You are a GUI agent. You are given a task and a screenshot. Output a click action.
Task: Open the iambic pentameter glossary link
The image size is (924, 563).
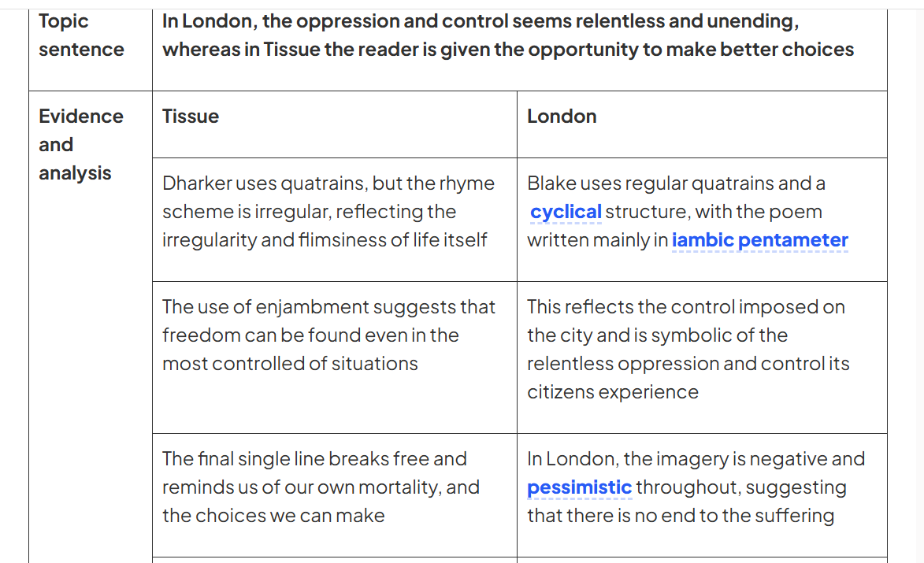click(x=759, y=240)
